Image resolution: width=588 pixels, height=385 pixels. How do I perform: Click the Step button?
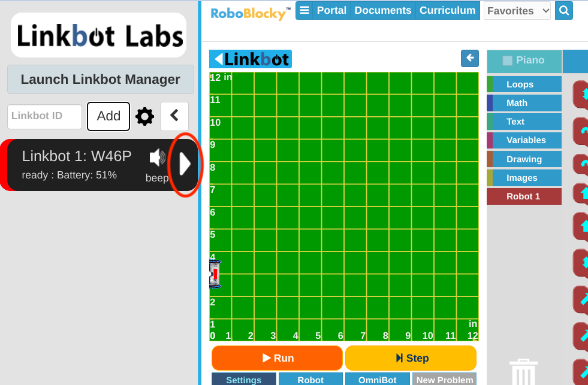click(411, 358)
